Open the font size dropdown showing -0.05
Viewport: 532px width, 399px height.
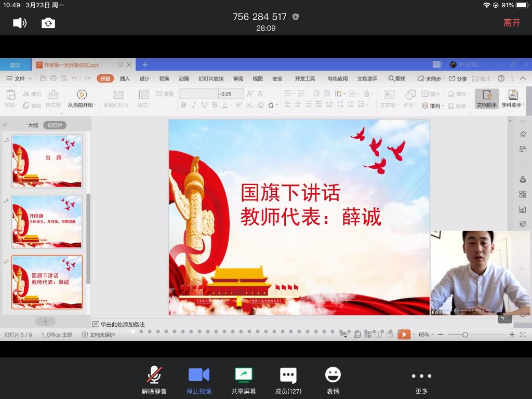tap(241, 94)
